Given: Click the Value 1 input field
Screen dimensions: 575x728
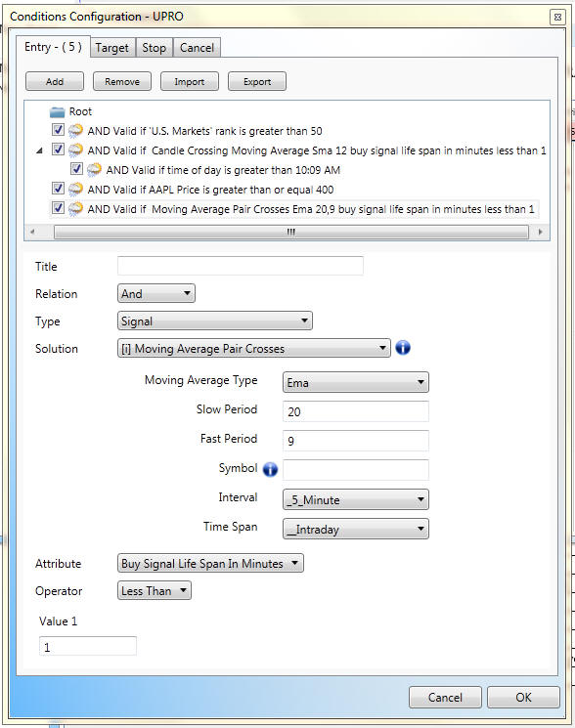Looking at the screenshot, I should pyautogui.click(x=88, y=646).
